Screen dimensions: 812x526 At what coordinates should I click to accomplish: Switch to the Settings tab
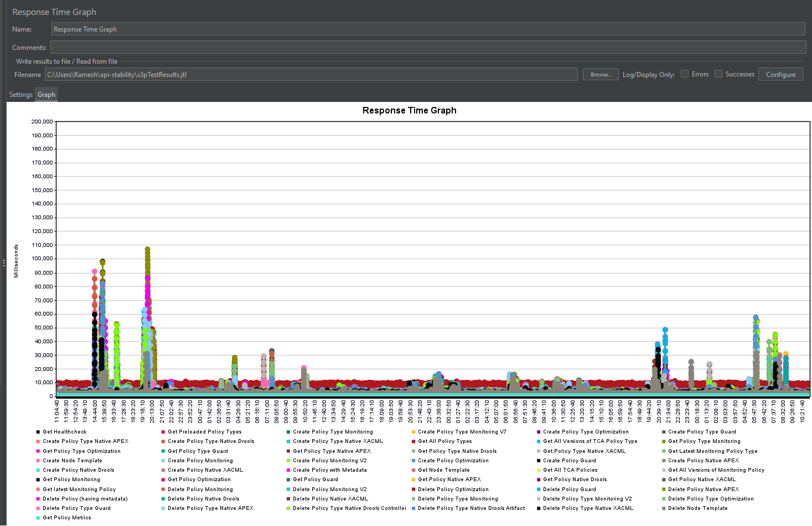21,95
